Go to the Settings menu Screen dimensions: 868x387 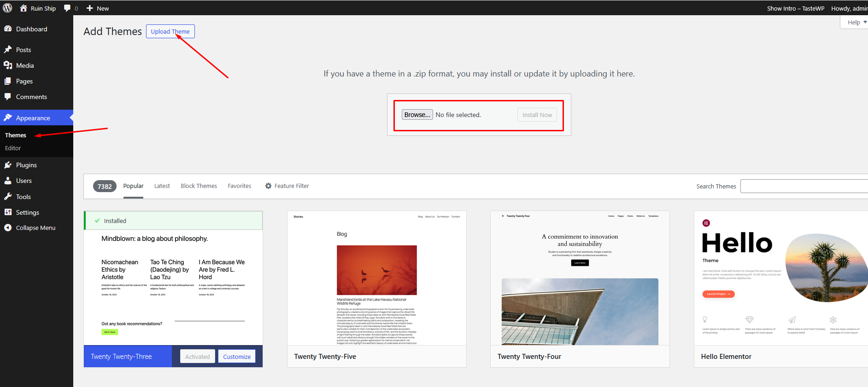[x=36, y=212]
